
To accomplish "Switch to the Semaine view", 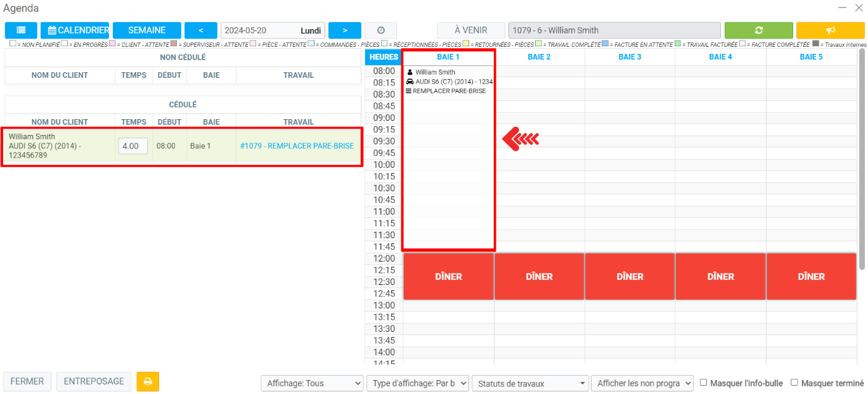I will coord(146,30).
